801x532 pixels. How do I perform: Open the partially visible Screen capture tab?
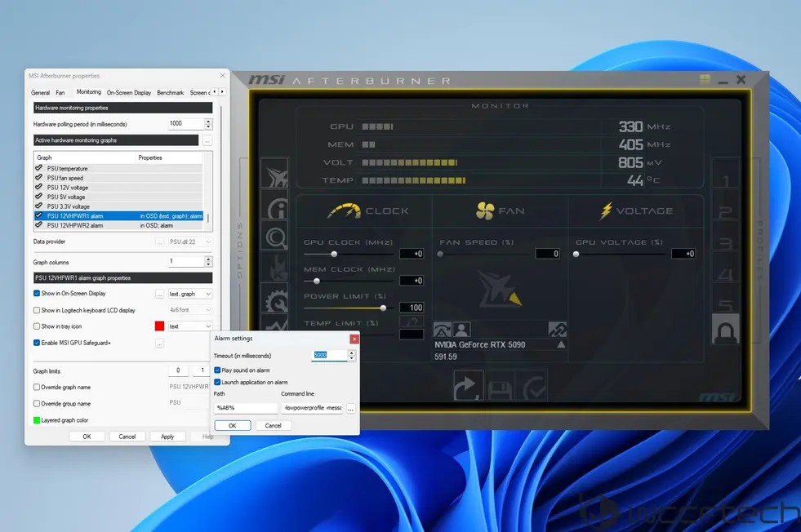tap(199, 93)
